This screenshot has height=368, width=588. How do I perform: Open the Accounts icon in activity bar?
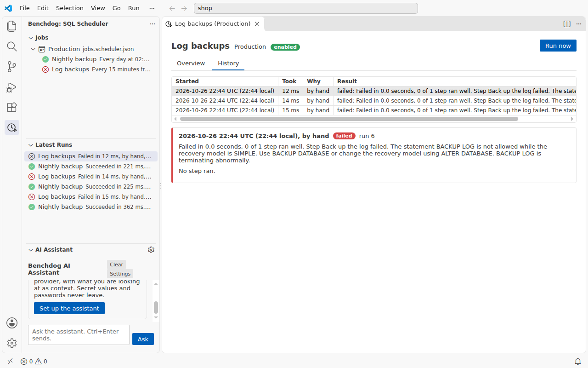click(x=12, y=323)
